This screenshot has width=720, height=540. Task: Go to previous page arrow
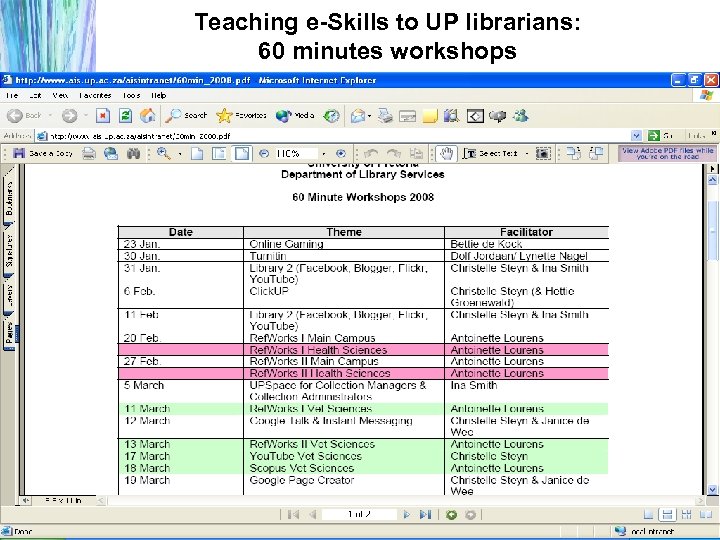click(313, 514)
